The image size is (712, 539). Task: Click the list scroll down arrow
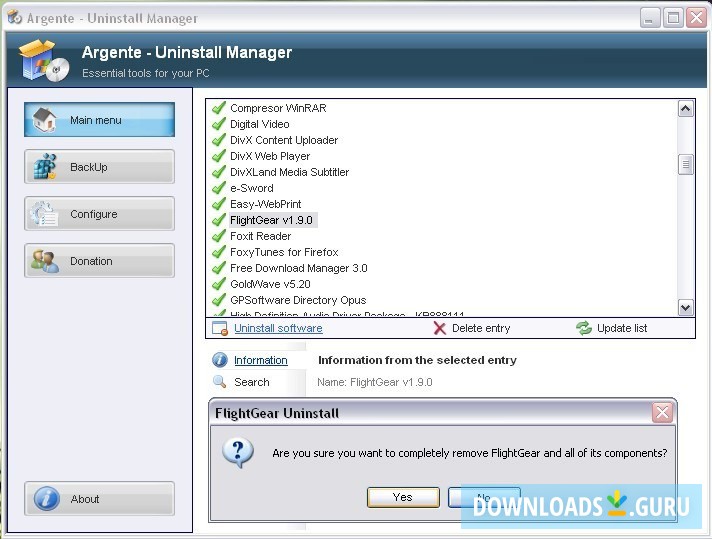click(685, 307)
